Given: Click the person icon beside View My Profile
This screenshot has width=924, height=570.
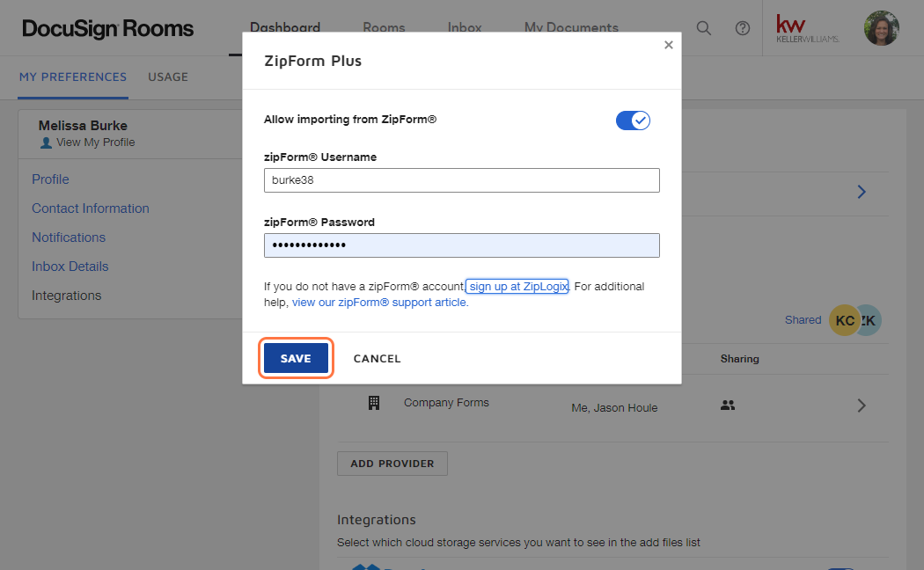Looking at the screenshot, I should pos(46,142).
